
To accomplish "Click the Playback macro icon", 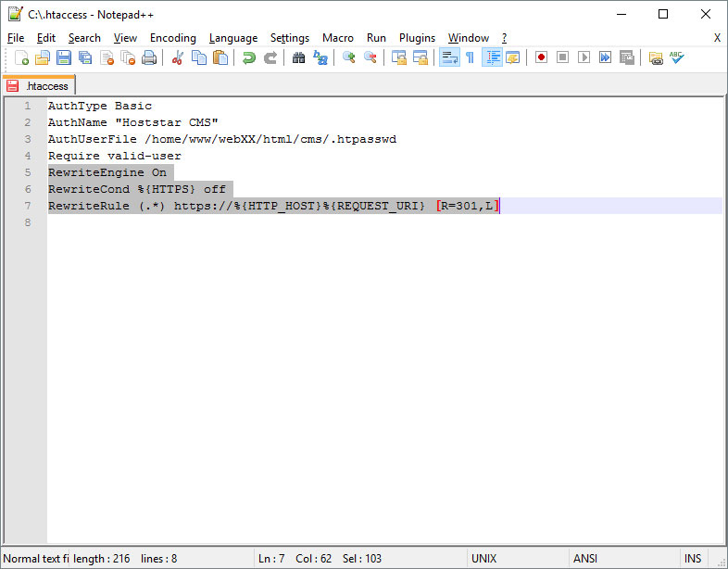I will tap(584, 57).
